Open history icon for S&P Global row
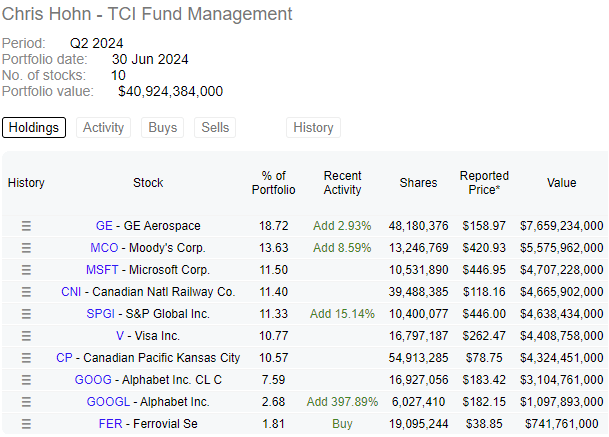This screenshot has width=609, height=437. point(26,314)
